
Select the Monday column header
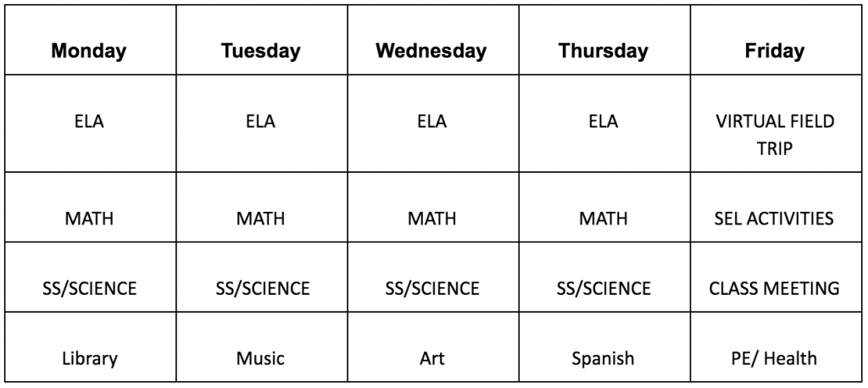90,40
